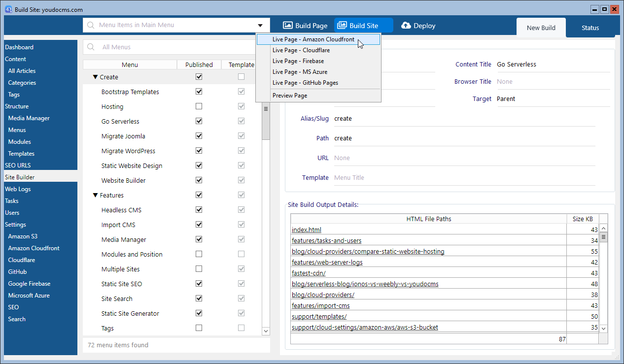Click the Build Page picture icon
This screenshot has width=624, height=364.
pos(288,26)
